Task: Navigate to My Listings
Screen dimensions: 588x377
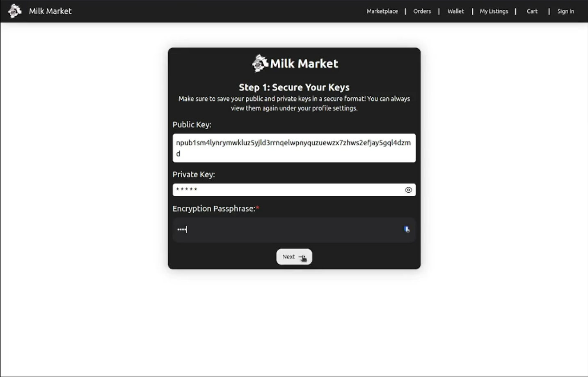Action: point(494,11)
